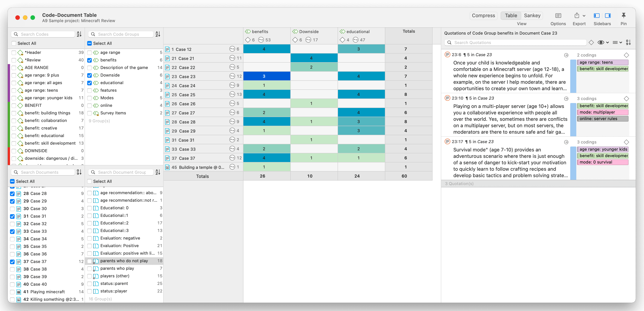
Task: Toggle the left sidebar icon
Action: 597,16
